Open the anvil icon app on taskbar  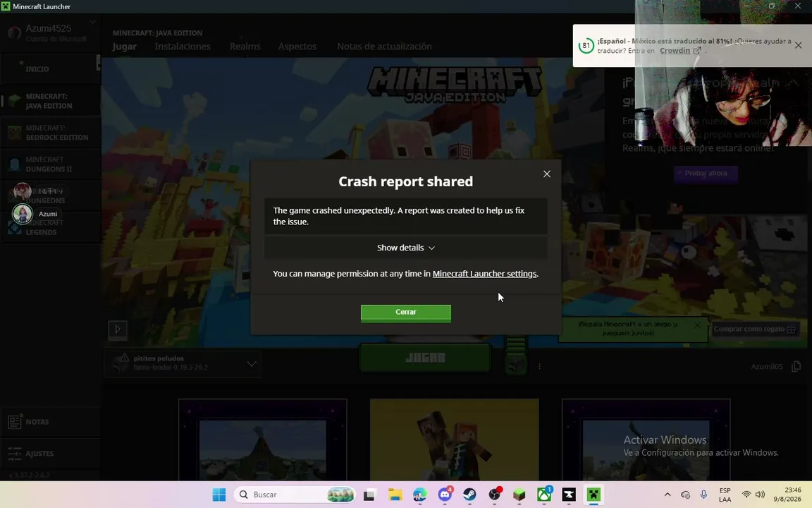point(569,495)
